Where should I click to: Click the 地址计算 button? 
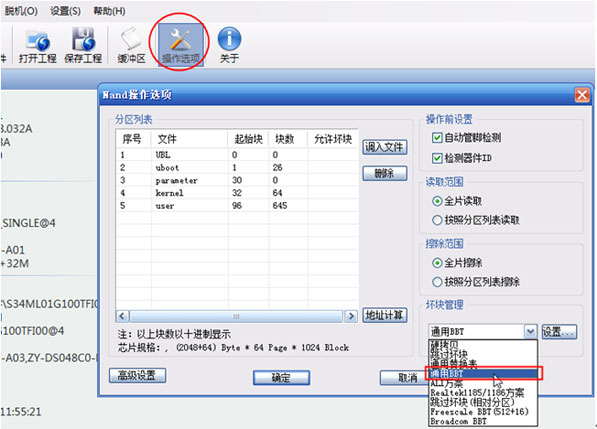click(385, 315)
